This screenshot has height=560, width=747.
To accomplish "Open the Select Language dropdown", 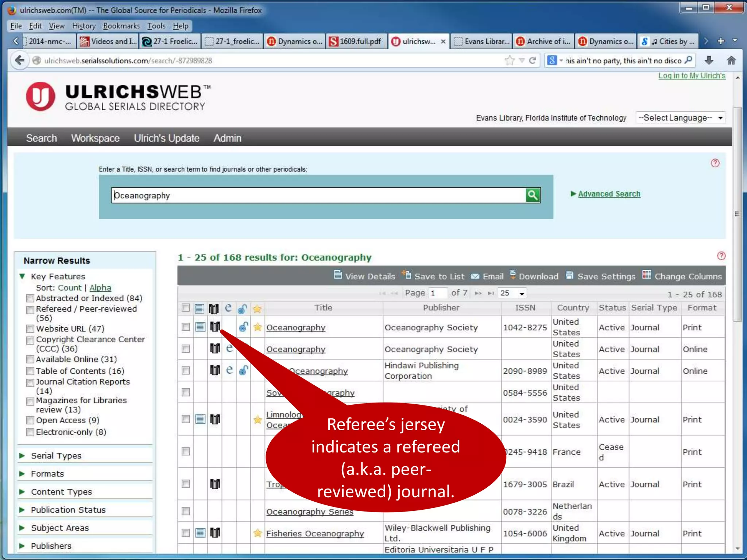I will pos(680,118).
